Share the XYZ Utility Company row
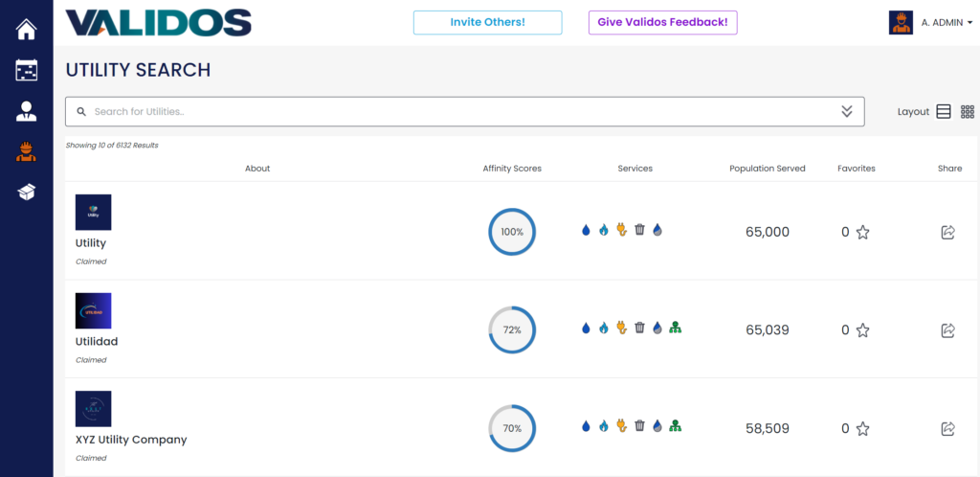This screenshot has height=477, width=980. coord(948,428)
